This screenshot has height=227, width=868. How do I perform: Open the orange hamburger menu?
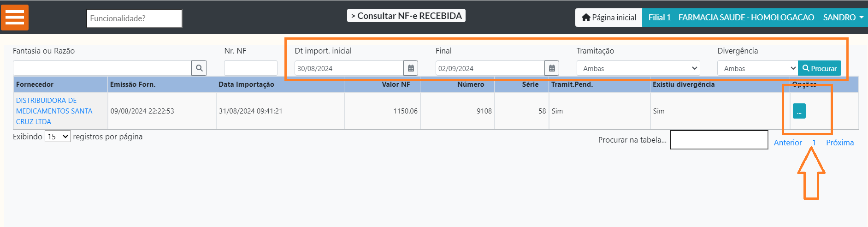15,18
